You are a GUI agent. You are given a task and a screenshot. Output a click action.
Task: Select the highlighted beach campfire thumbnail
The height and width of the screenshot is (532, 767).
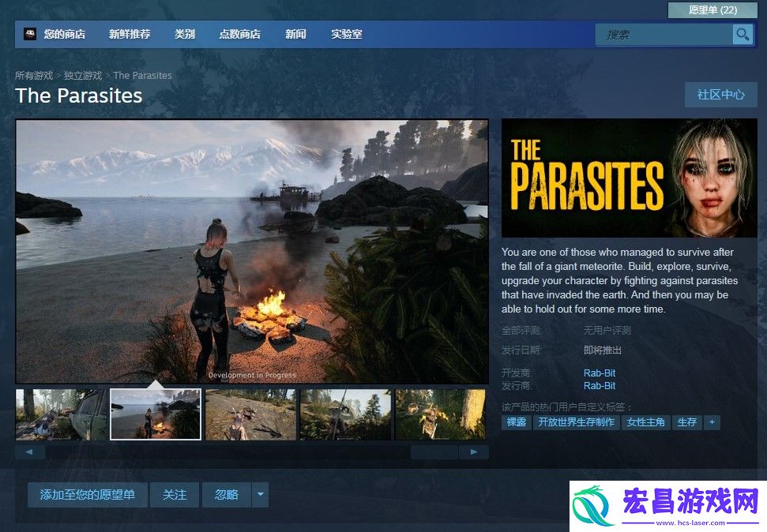[156, 414]
